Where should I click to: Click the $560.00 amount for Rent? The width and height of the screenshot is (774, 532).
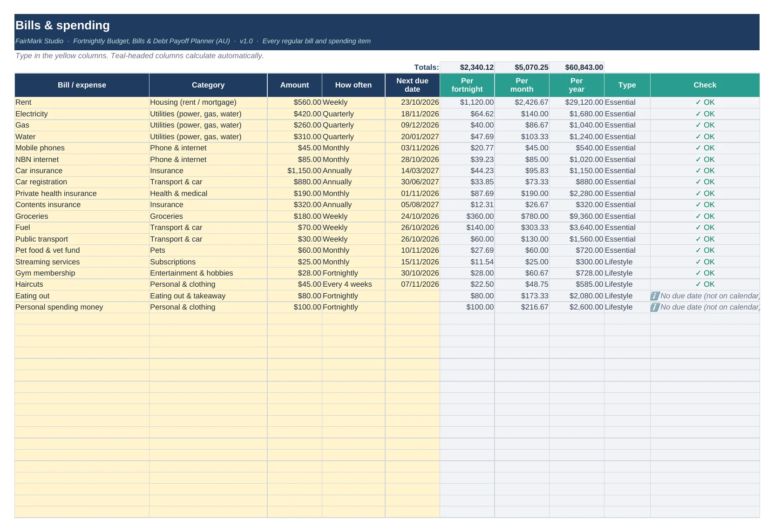coord(294,102)
